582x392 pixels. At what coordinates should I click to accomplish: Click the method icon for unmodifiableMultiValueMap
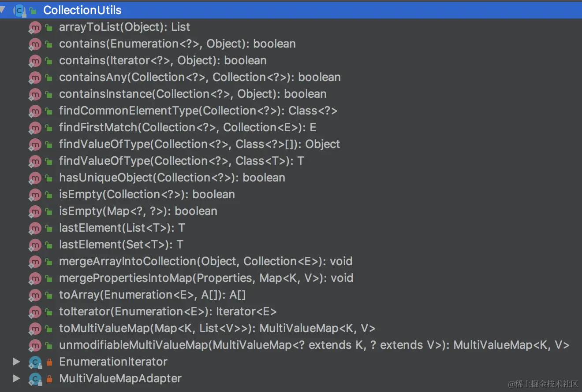pos(35,345)
